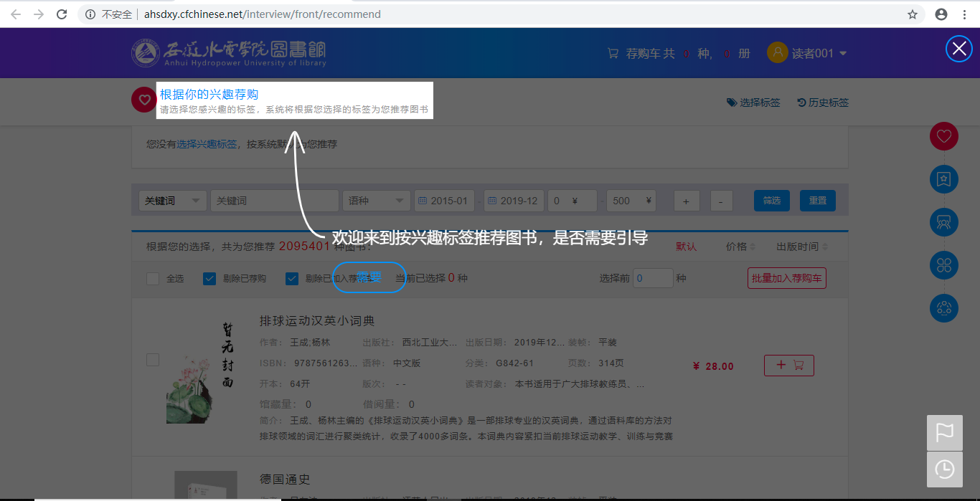Viewport: 980px width, 501px height.
Task: Add 排球运动汉英小词典 to cart with plus-cart icon
Action: point(788,366)
